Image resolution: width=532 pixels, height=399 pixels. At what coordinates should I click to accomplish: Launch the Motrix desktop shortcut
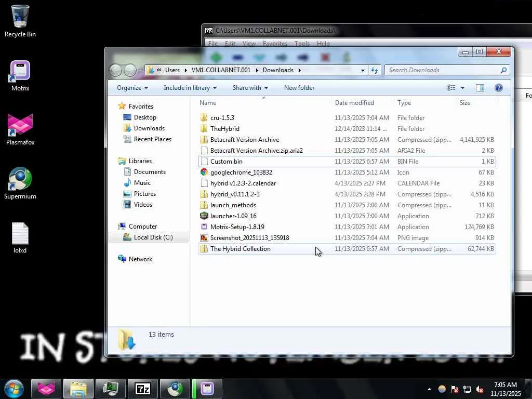[x=20, y=75]
